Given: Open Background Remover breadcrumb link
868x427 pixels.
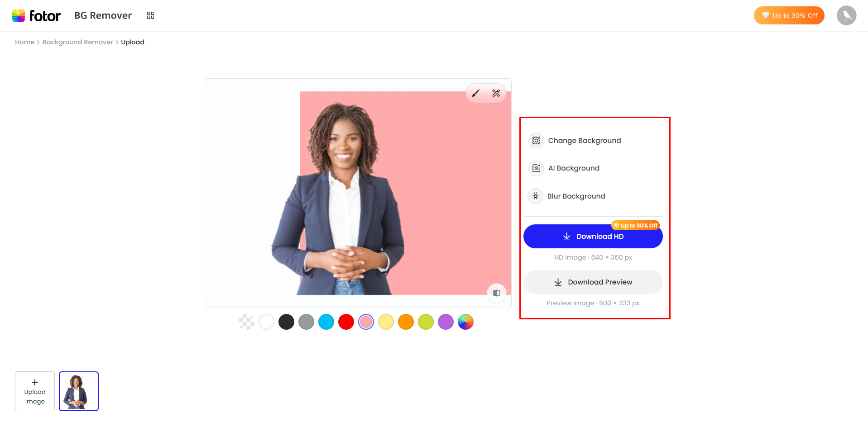Looking at the screenshot, I should coord(78,42).
